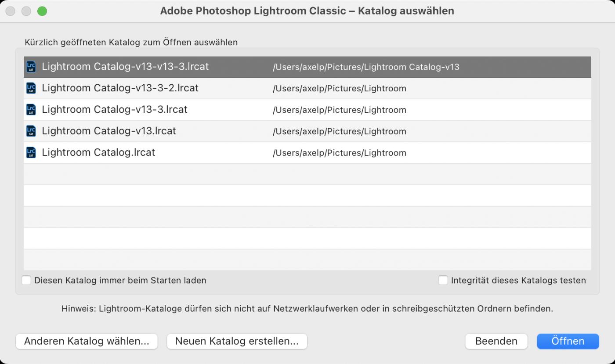
Task: Click the LrC icon of Lightroom Catalog-v13-v13-3.lrcat
Action: (x=31, y=67)
